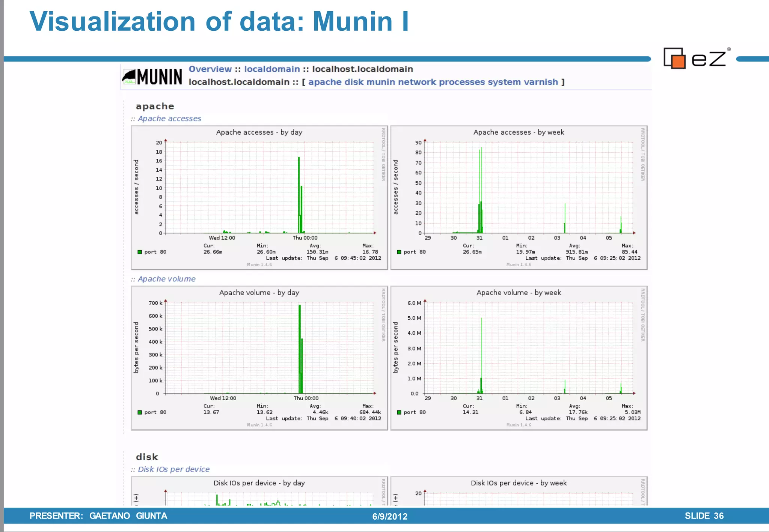Open the Apache accesses by day graph
769x532 pixels.
[x=259, y=198]
